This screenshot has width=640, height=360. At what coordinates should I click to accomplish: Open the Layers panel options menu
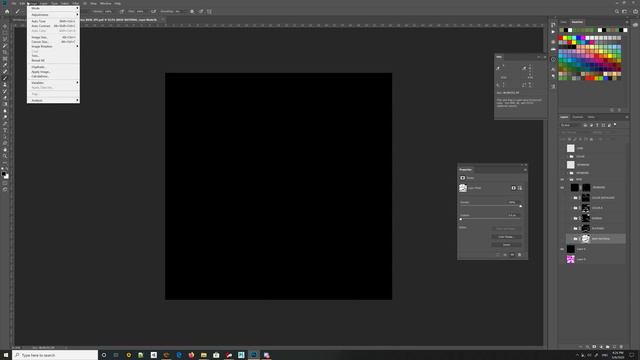pos(627,117)
